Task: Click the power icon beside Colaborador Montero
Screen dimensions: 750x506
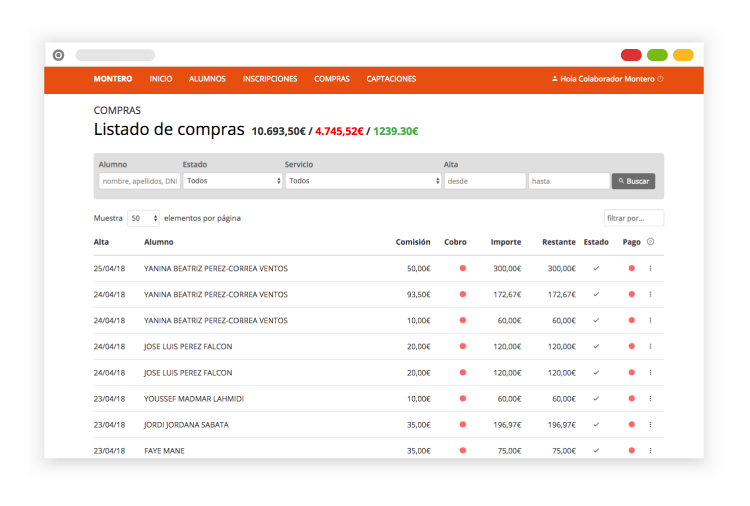Action: pyautogui.click(x=661, y=79)
